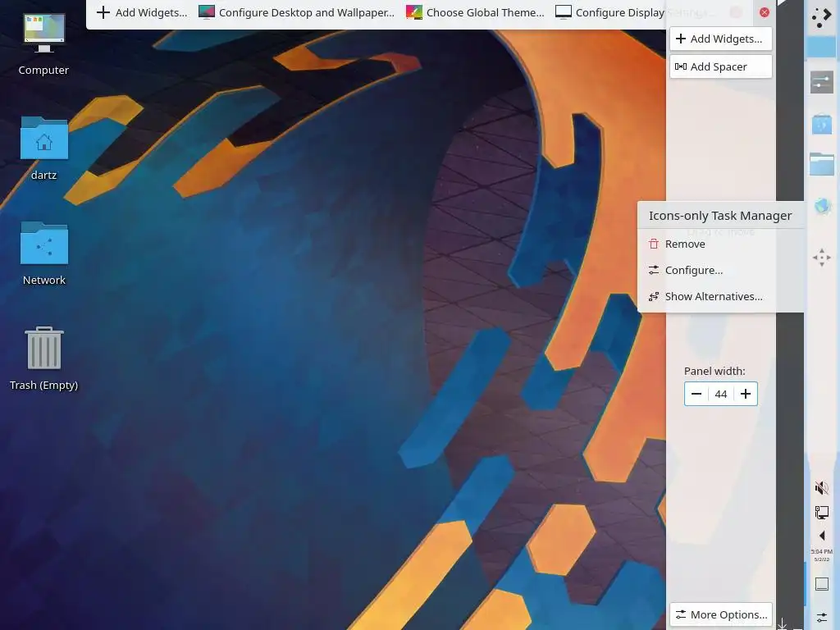
Task: Open the application launcher at the panel top
Action: pos(822,17)
